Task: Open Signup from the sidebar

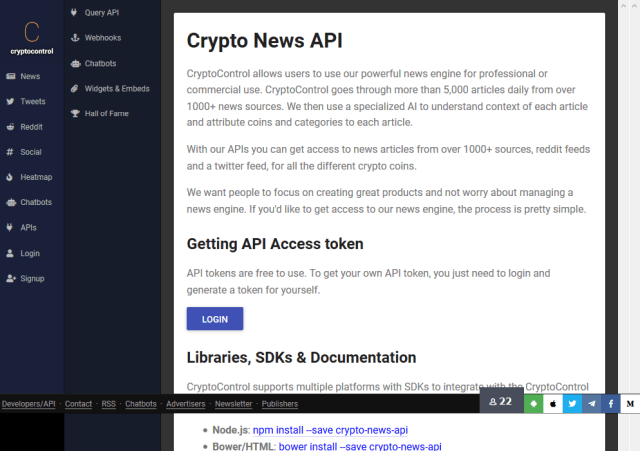Action: (32, 279)
